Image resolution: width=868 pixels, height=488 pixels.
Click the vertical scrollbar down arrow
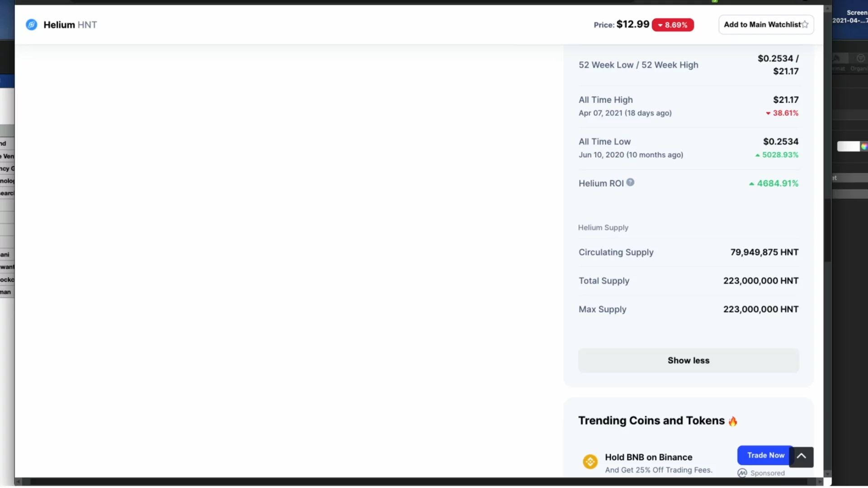827,474
